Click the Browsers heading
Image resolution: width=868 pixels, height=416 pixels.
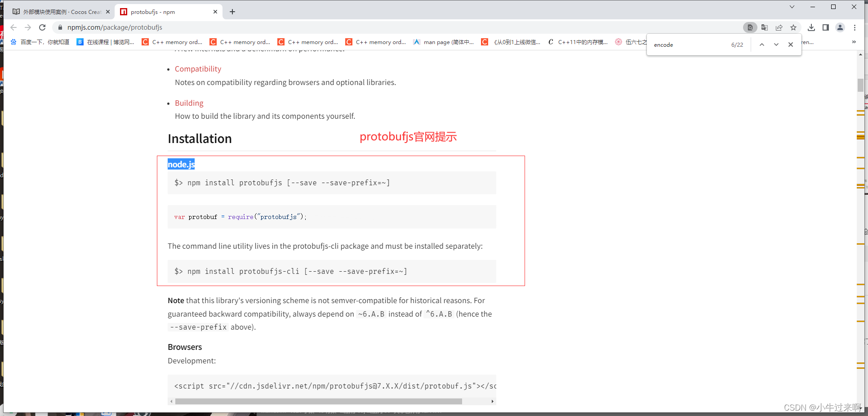pos(185,347)
